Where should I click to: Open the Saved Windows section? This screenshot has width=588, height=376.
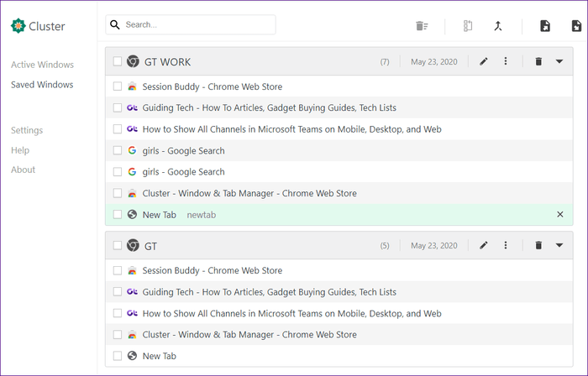42,85
